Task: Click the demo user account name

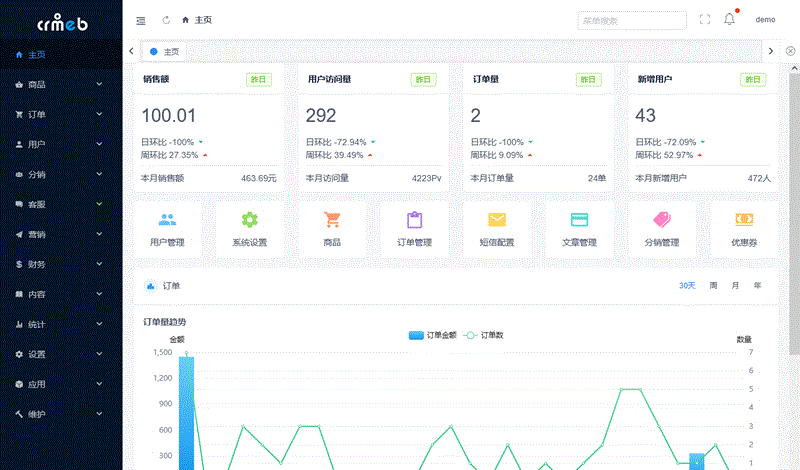Action: coord(765,20)
